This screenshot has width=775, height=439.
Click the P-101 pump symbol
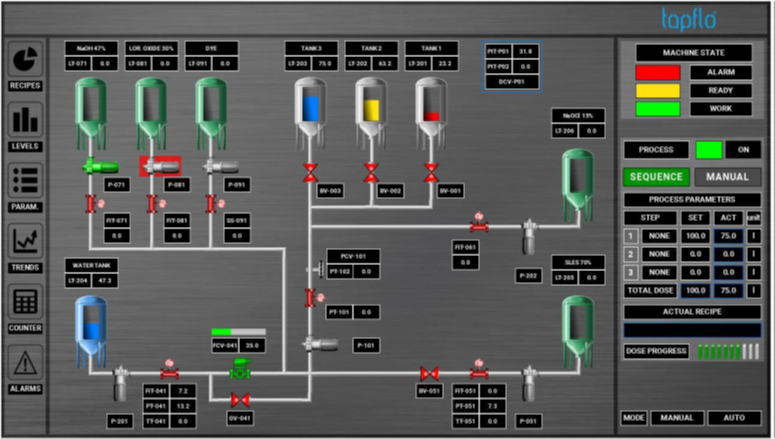pos(322,345)
